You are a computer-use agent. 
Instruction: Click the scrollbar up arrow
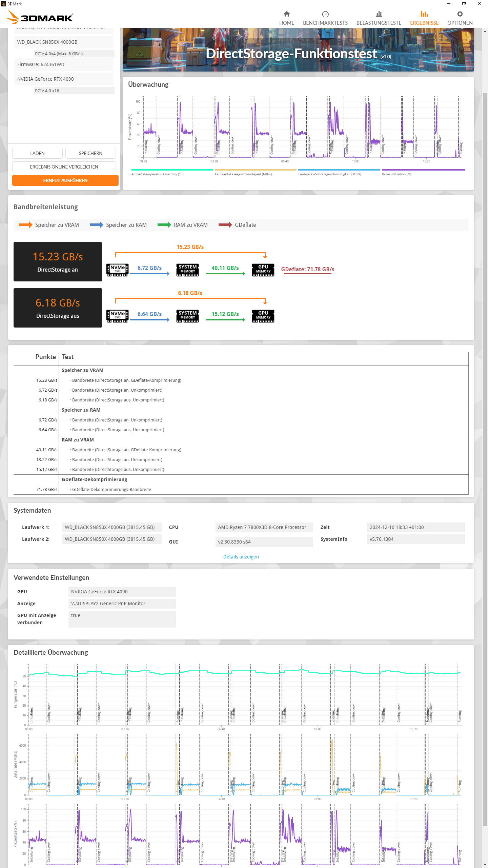coord(485,31)
